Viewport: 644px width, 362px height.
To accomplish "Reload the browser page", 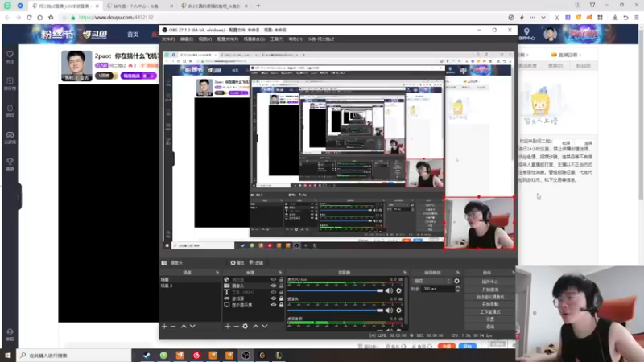I will [x=29, y=18].
